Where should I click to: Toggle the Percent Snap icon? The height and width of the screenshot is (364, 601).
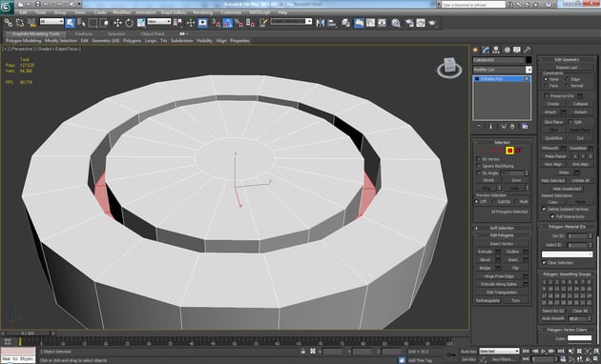238,23
